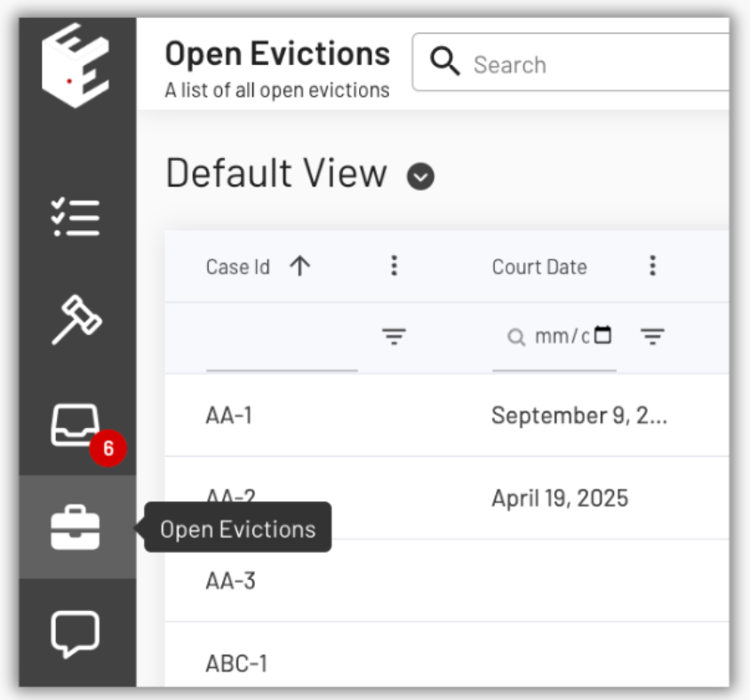750x700 pixels.
Task: Sort by Case Id column header
Action: (238, 266)
